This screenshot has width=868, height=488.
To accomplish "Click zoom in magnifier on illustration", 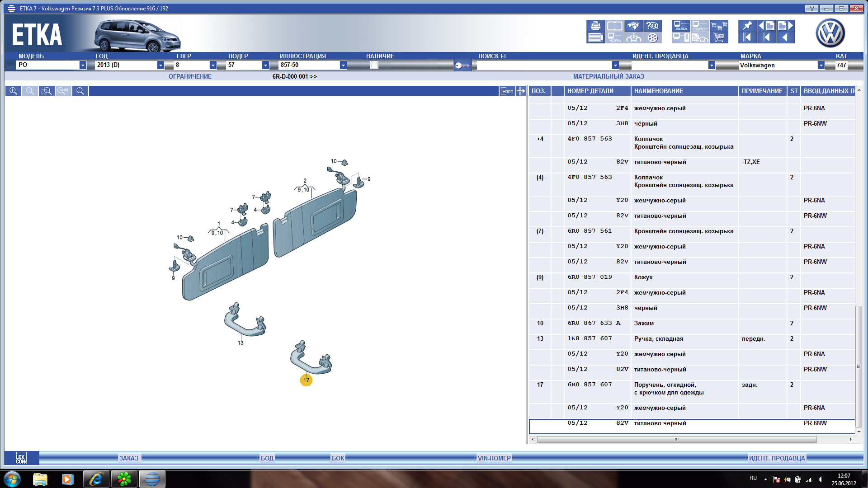I will point(14,91).
